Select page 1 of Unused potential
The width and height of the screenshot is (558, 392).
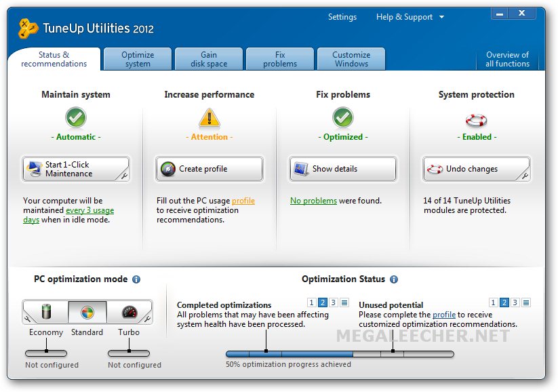(493, 302)
